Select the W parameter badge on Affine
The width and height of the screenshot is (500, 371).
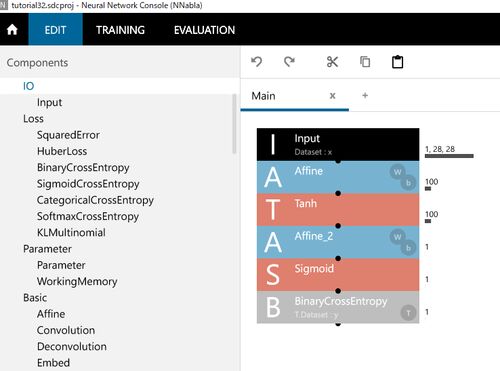pos(397,172)
